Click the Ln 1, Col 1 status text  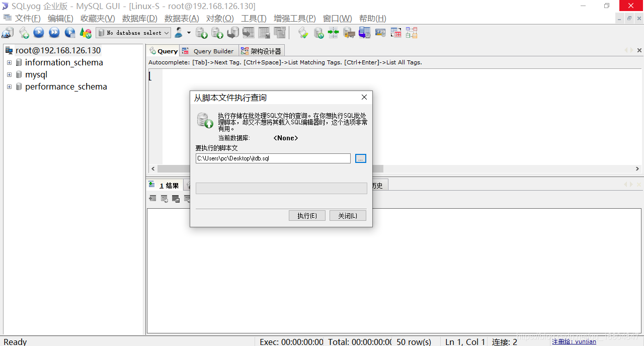pos(465,342)
